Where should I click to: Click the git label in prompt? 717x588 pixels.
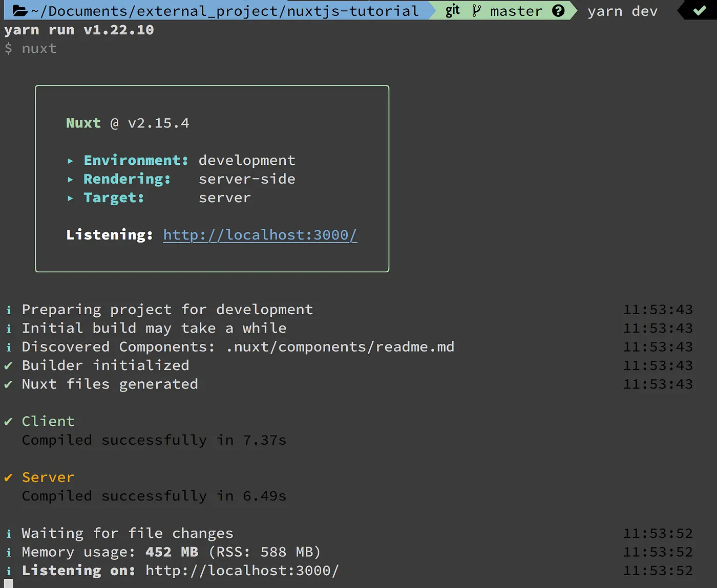click(x=452, y=11)
